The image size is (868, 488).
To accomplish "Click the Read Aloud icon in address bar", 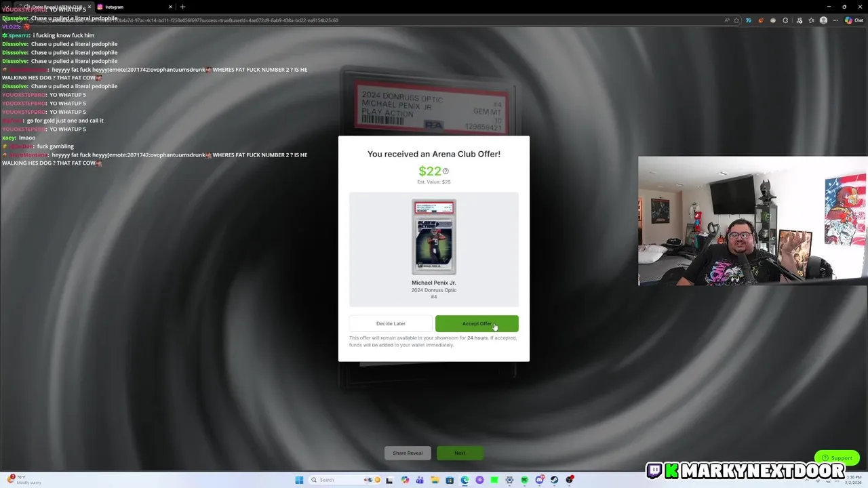I will coord(727,20).
